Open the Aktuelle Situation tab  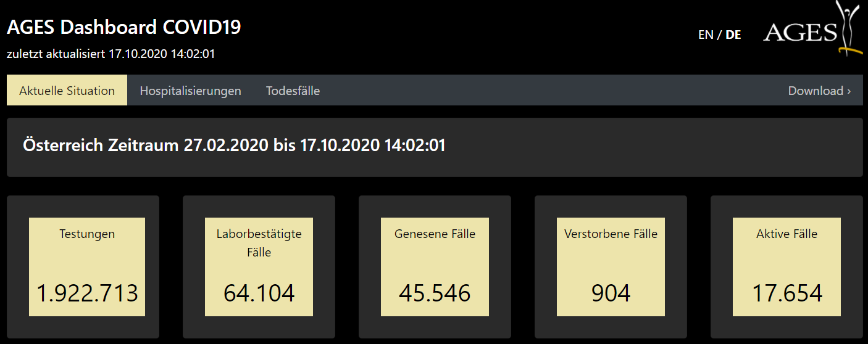(x=67, y=91)
